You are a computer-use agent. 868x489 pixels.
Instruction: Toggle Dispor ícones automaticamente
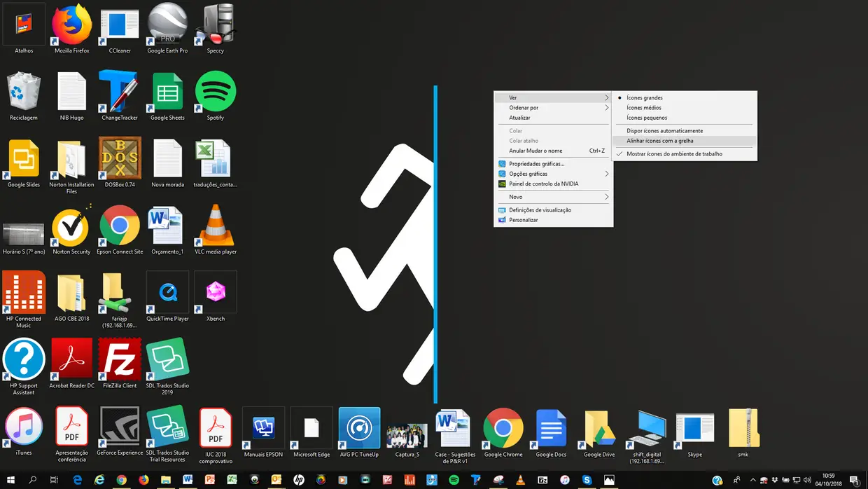(x=684, y=131)
